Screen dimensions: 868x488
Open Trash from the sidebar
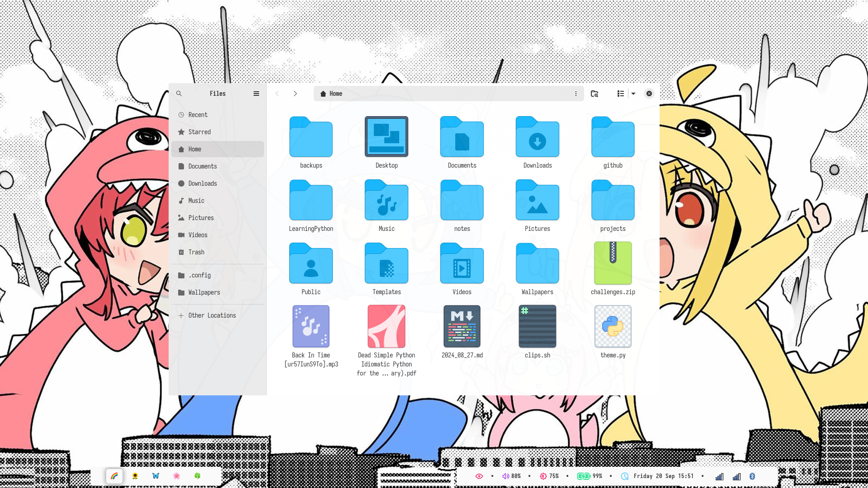click(x=196, y=252)
